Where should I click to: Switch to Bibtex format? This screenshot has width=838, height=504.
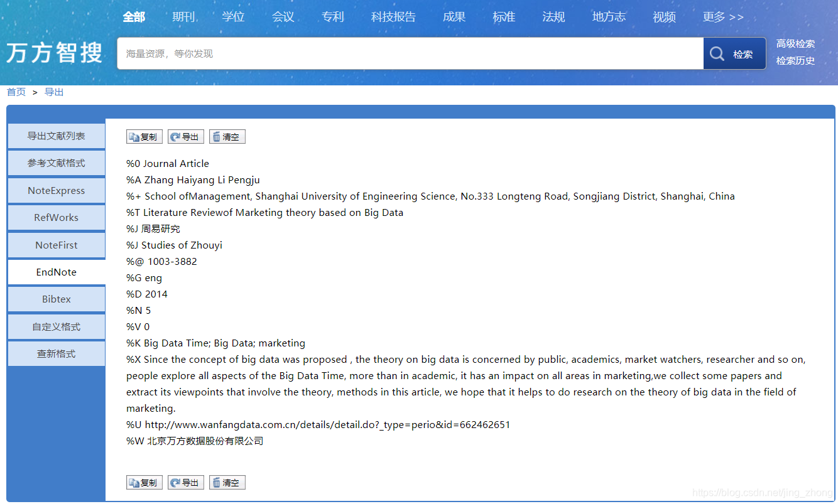[57, 299]
